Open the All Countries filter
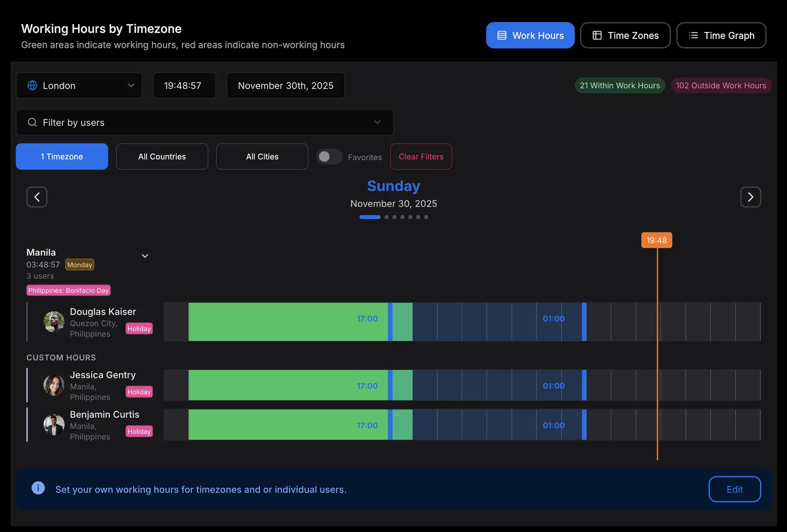 (162, 156)
